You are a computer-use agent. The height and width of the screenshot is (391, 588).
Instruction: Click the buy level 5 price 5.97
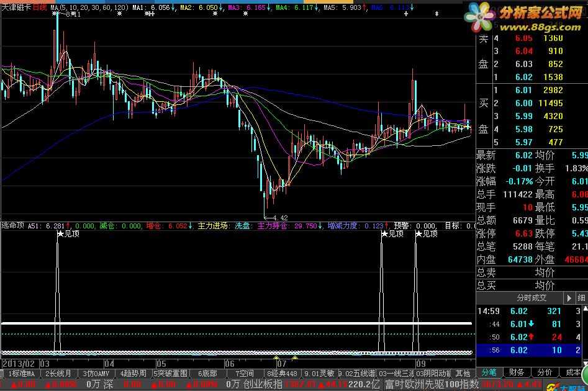[x=523, y=143]
